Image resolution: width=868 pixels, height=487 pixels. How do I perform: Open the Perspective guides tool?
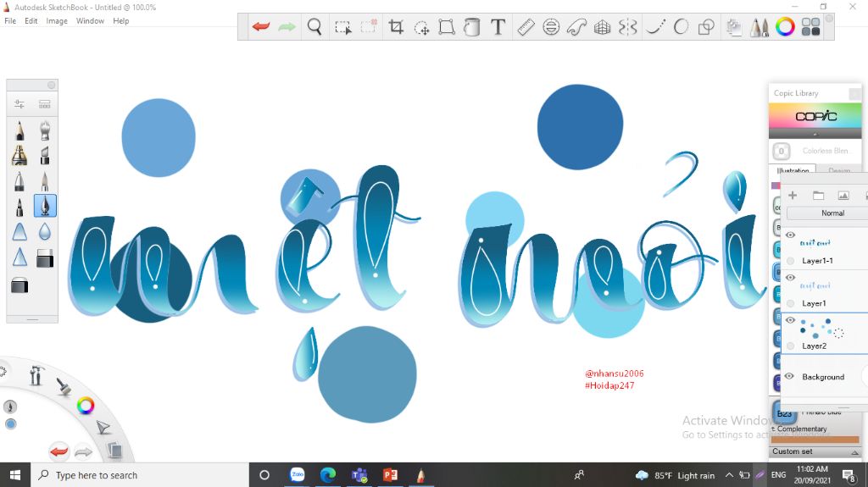click(603, 27)
